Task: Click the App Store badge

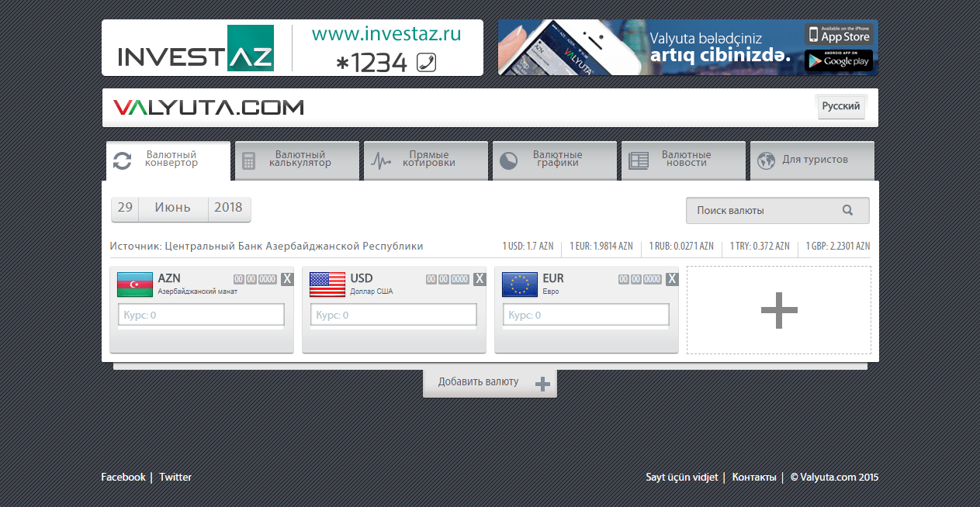Action: coord(839,34)
